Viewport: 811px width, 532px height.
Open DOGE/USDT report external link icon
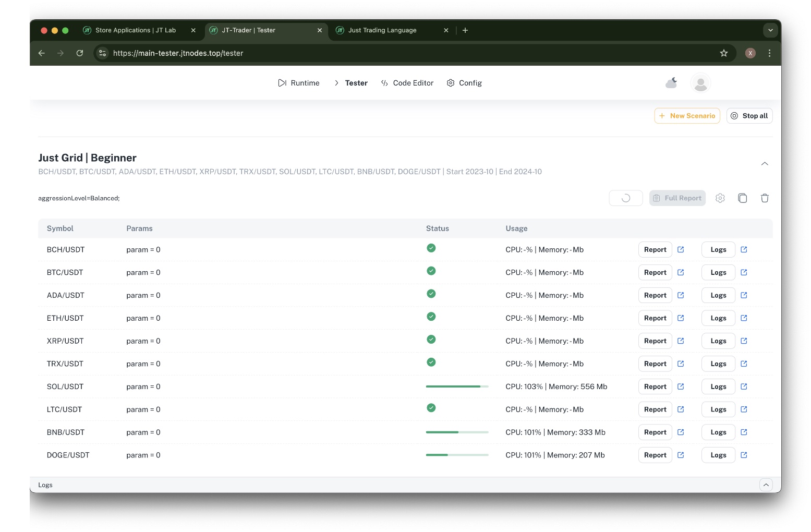[681, 455]
